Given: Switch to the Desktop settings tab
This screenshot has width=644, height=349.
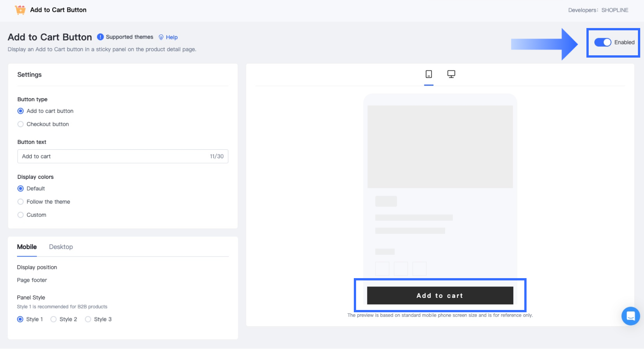Looking at the screenshot, I should point(61,247).
